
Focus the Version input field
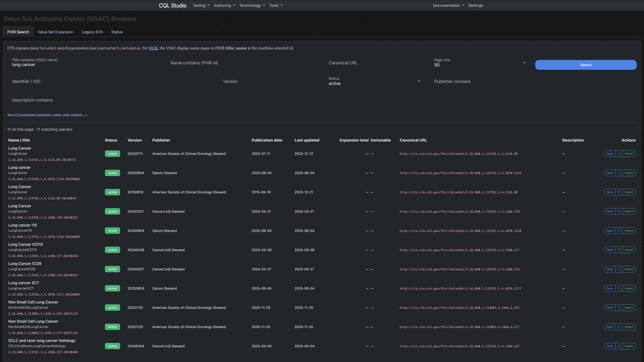tap(269, 81)
